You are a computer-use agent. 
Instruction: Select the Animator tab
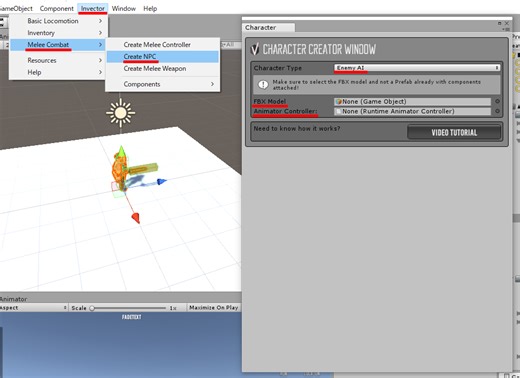point(14,299)
